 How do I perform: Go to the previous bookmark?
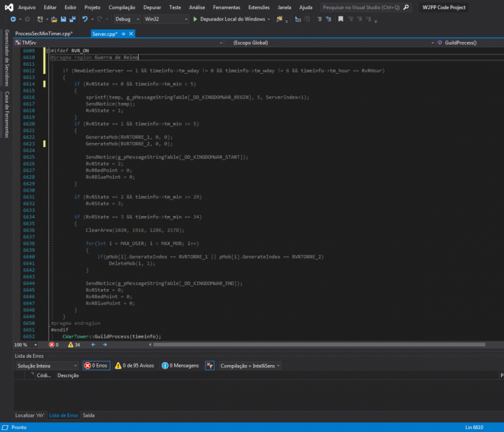350,20
